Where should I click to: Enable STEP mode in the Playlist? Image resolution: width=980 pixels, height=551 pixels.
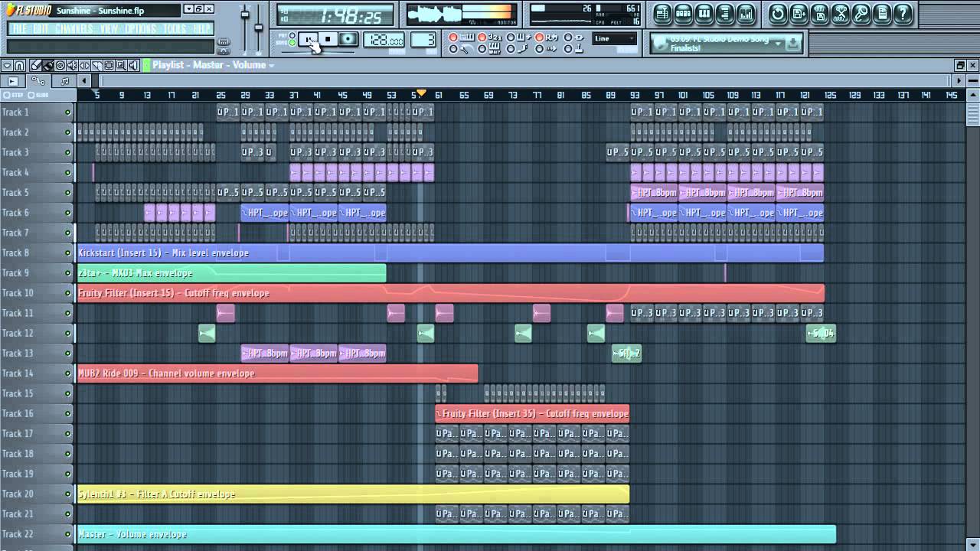tap(12, 95)
